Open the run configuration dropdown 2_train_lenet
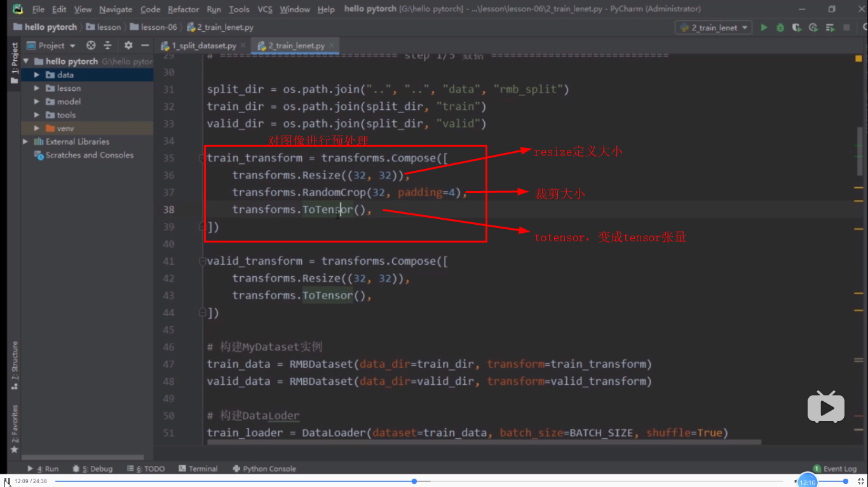Image resolution: width=868 pixels, height=487 pixels. [714, 27]
